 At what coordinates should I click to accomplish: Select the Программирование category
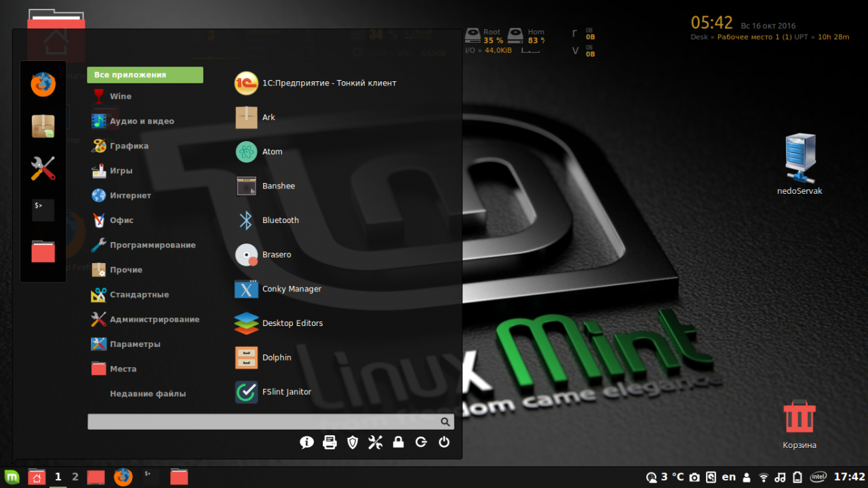pos(145,245)
